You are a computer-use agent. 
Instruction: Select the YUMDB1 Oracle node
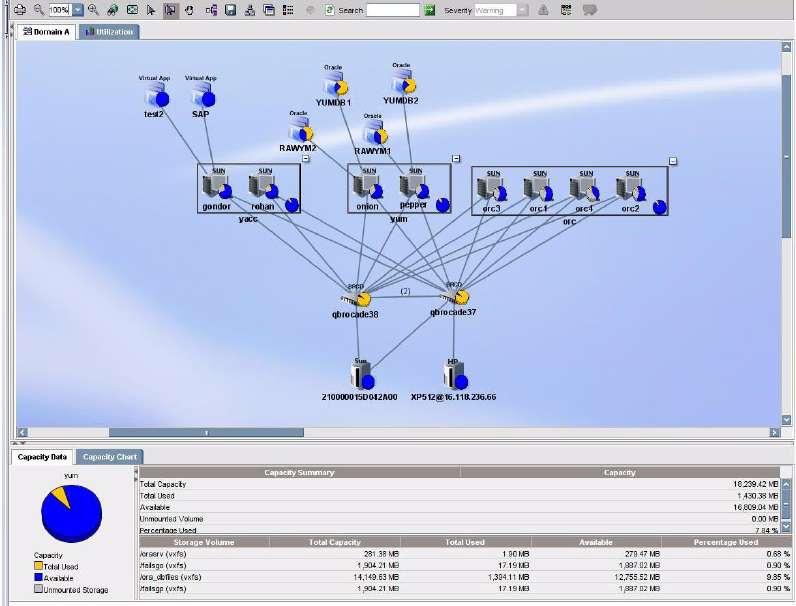tap(335, 85)
